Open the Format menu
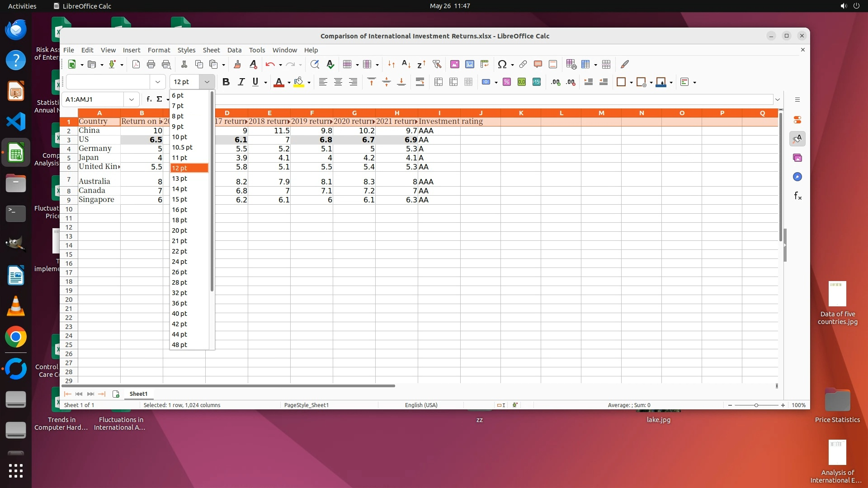 tap(159, 50)
